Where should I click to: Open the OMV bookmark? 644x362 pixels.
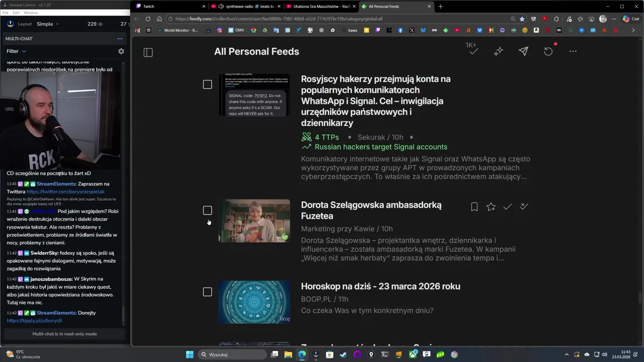[x=236, y=30]
